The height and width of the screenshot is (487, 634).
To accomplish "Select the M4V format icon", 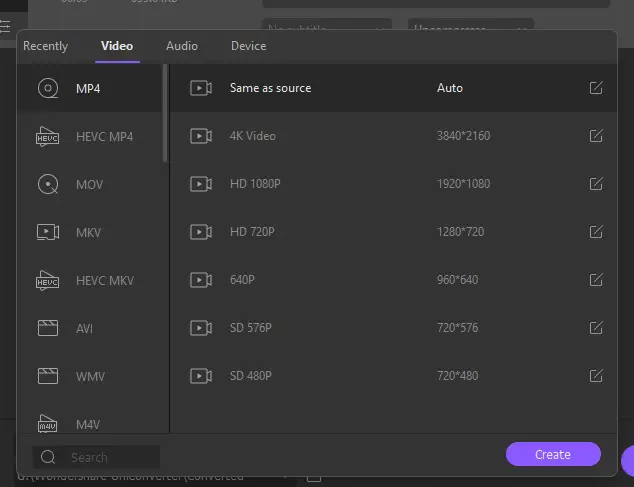I will point(48,424).
